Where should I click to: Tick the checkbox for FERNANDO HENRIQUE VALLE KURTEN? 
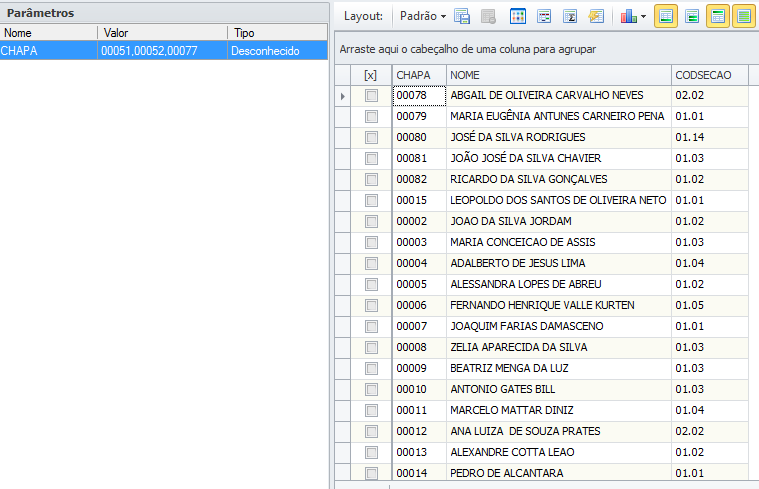click(x=371, y=306)
